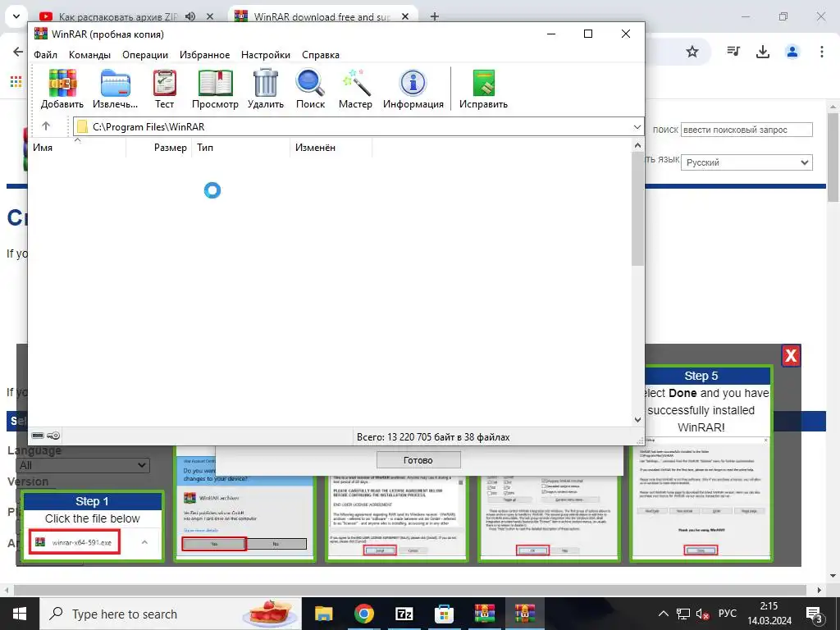Viewport: 840px width, 630px height.
Task: Open the Настройки menu
Action: 266,55
